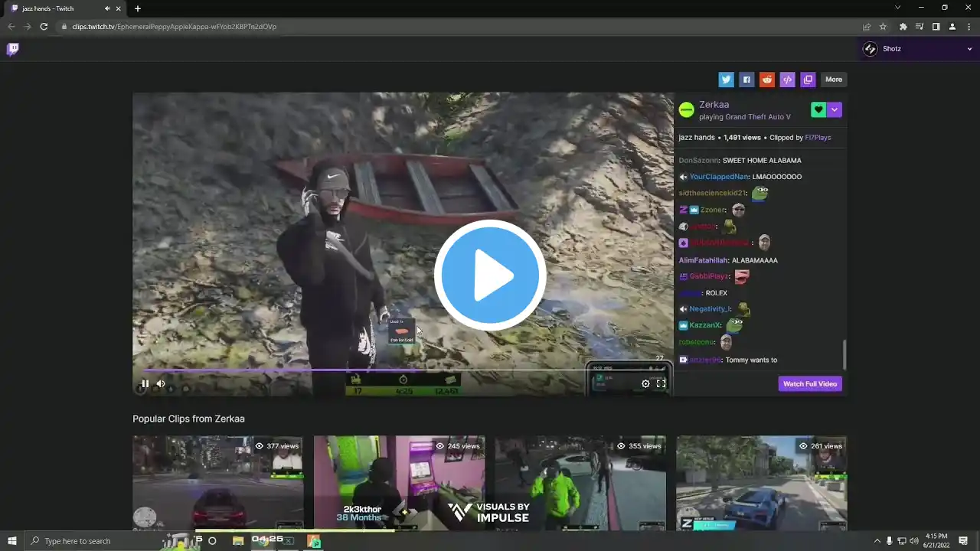The image size is (980, 551).
Task: Share the clip on Facebook
Action: tap(746, 80)
